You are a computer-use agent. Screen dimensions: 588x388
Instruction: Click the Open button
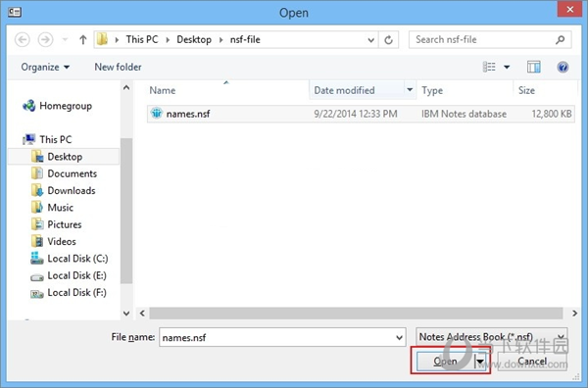coord(445,362)
